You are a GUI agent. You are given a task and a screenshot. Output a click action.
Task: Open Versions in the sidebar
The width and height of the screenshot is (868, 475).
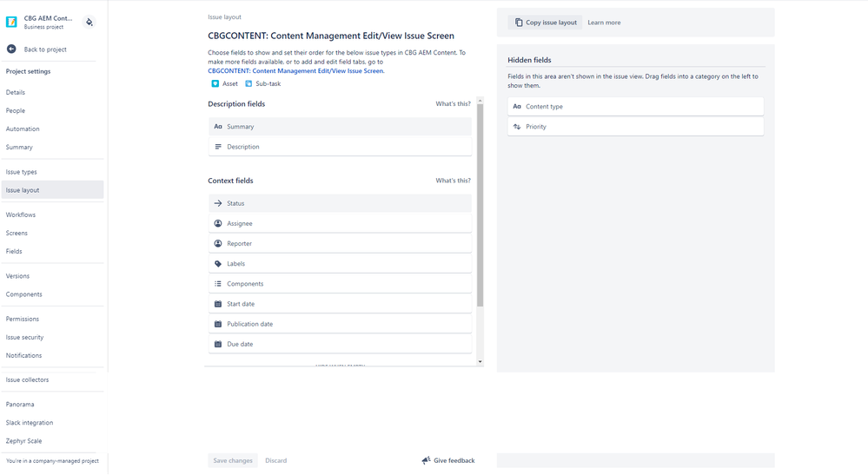tap(17, 276)
